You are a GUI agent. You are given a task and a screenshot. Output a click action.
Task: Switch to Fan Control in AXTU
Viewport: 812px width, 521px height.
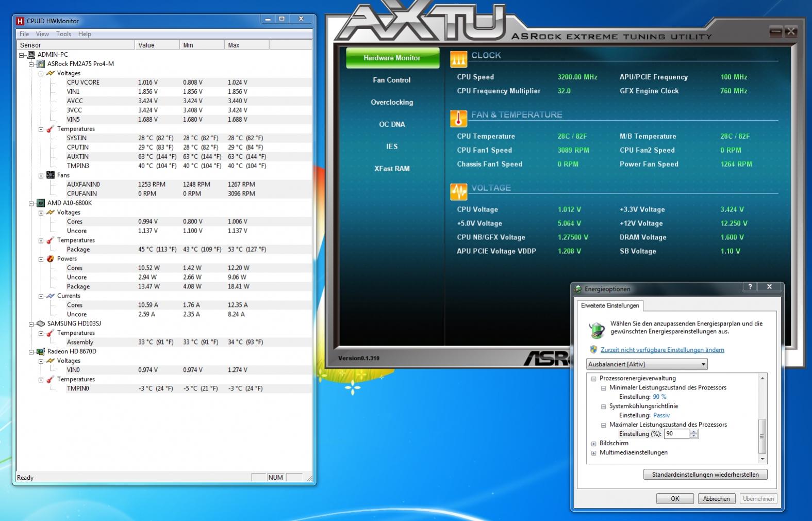point(392,80)
